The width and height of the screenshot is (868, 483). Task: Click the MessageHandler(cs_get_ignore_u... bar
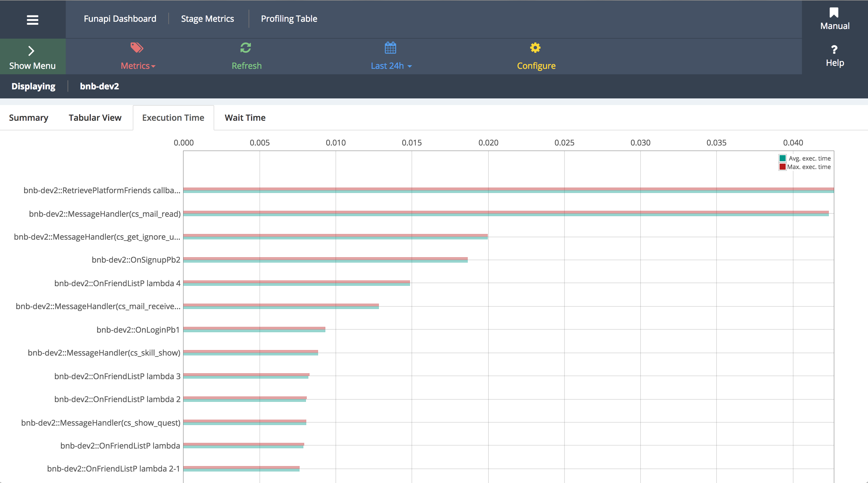point(335,237)
